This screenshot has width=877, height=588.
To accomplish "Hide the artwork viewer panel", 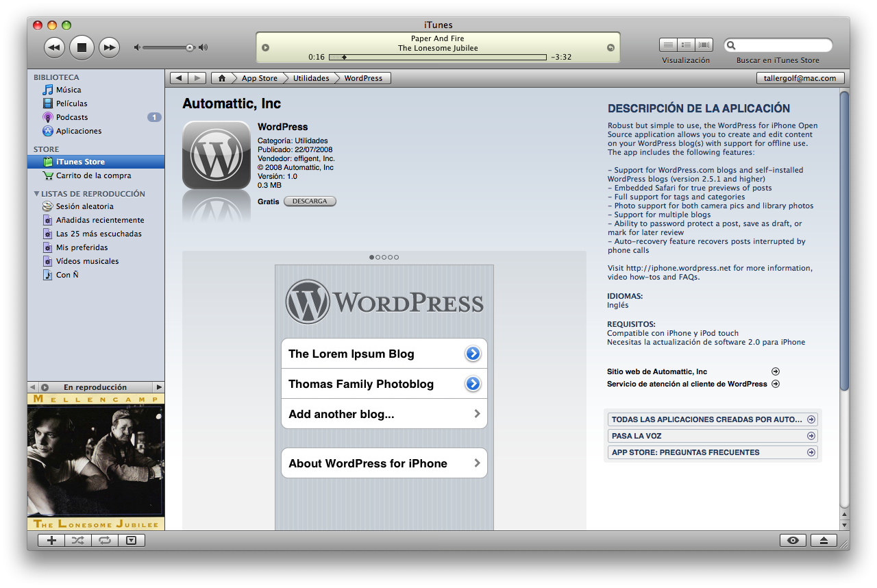I will (132, 540).
